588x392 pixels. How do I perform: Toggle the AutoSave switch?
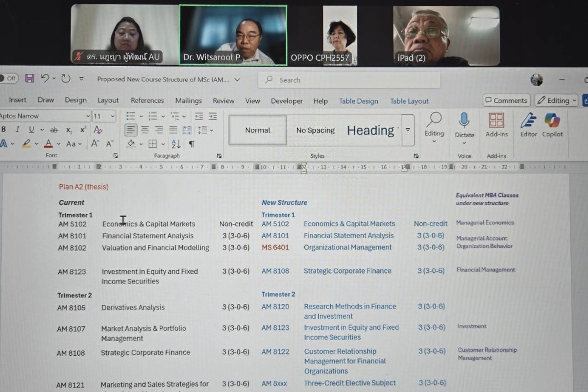click(x=9, y=78)
